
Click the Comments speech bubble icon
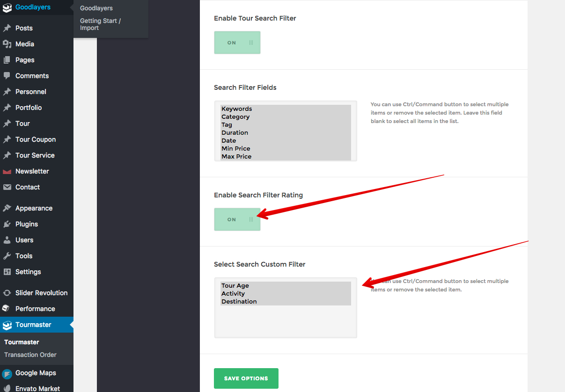pyautogui.click(x=7, y=76)
